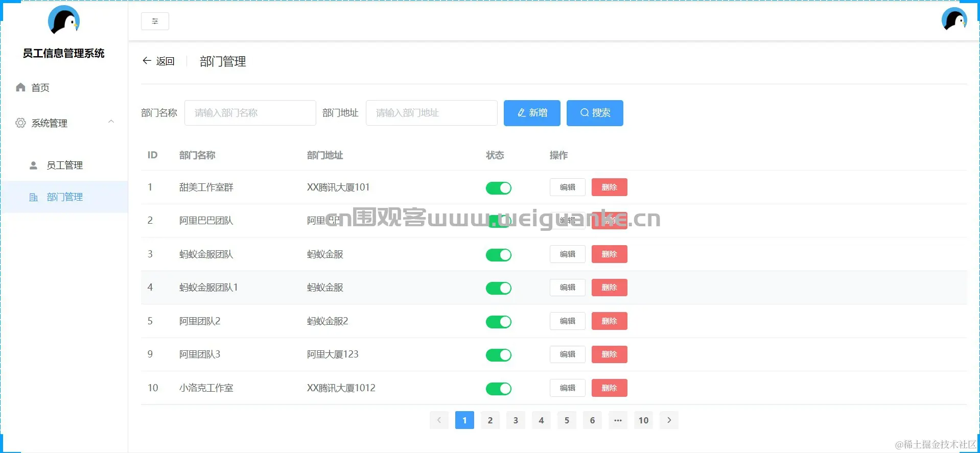Click XX腾讯大厦101 address cell
Image resolution: width=980 pixels, height=453 pixels.
338,187
